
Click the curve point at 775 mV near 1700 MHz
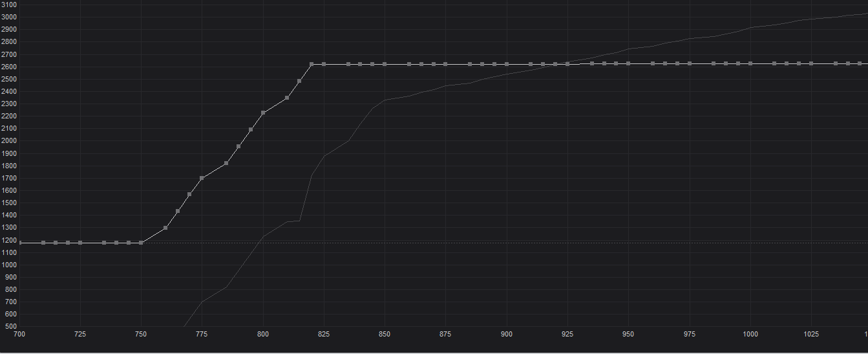click(202, 178)
